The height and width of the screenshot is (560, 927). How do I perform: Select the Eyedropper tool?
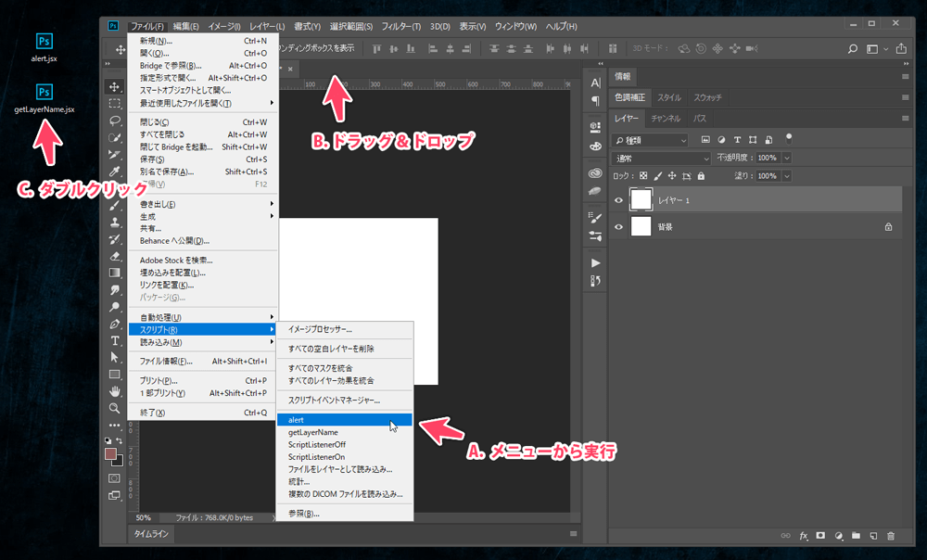(x=115, y=172)
